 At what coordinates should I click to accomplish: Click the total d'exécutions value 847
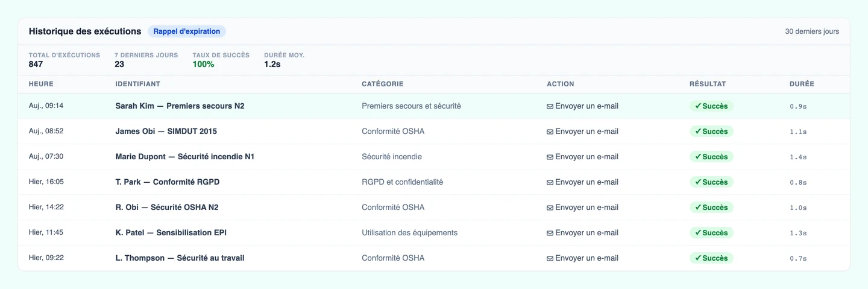[x=36, y=64]
